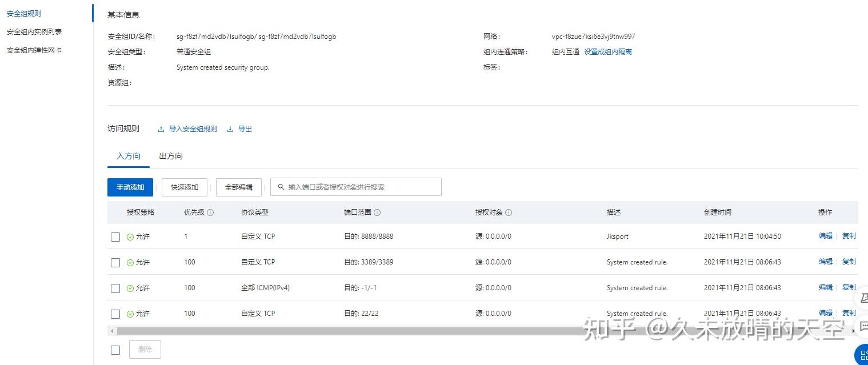Click the 手动添加 button
This screenshot has width=868, height=365.
130,187
